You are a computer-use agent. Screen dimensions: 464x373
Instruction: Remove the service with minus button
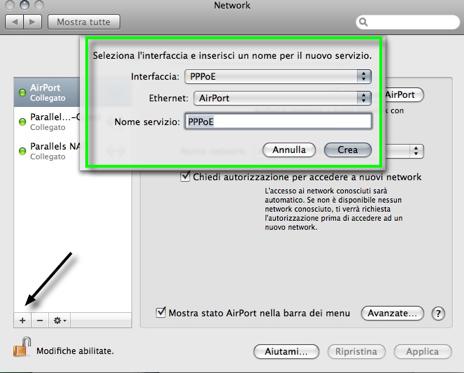40,320
